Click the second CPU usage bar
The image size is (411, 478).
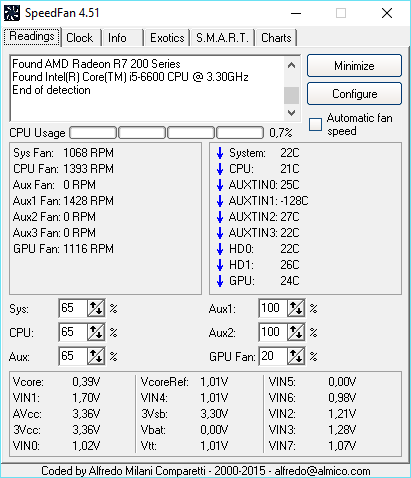(x=142, y=133)
